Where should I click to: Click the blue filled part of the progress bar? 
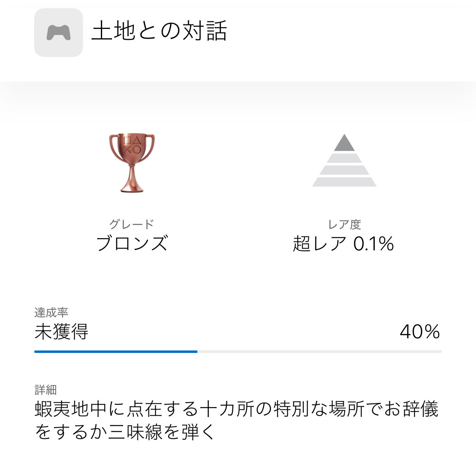tap(116, 351)
